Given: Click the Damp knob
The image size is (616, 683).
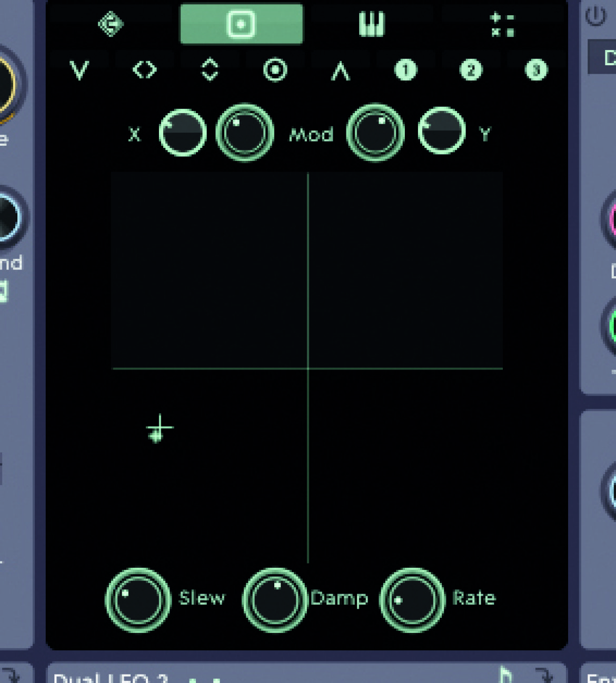Looking at the screenshot, I should pos(274,600).
